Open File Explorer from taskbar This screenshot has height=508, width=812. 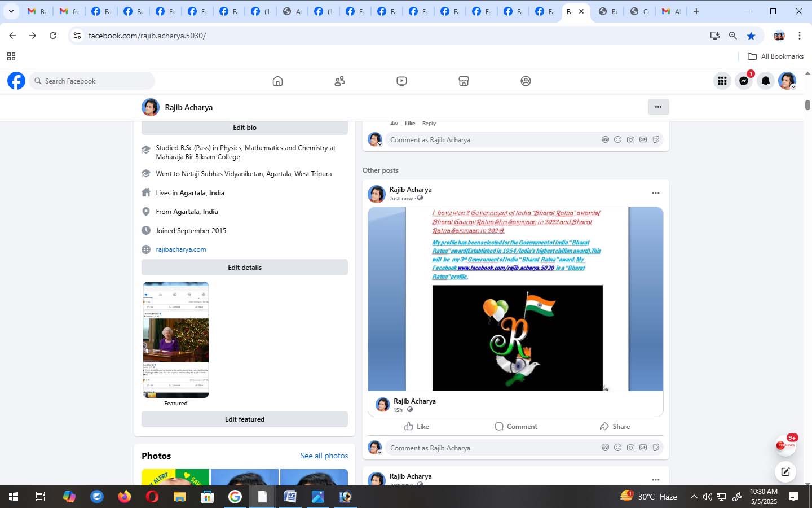(x=179, y=497)
